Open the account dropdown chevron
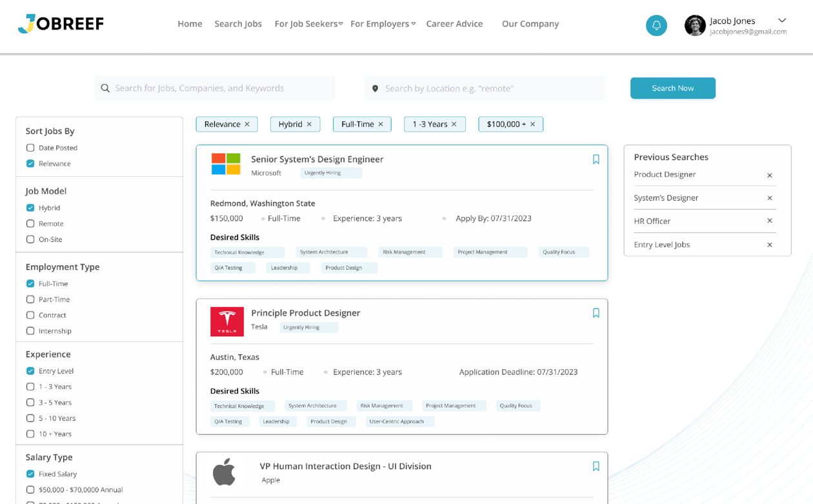813x504 pixels. 782,21
